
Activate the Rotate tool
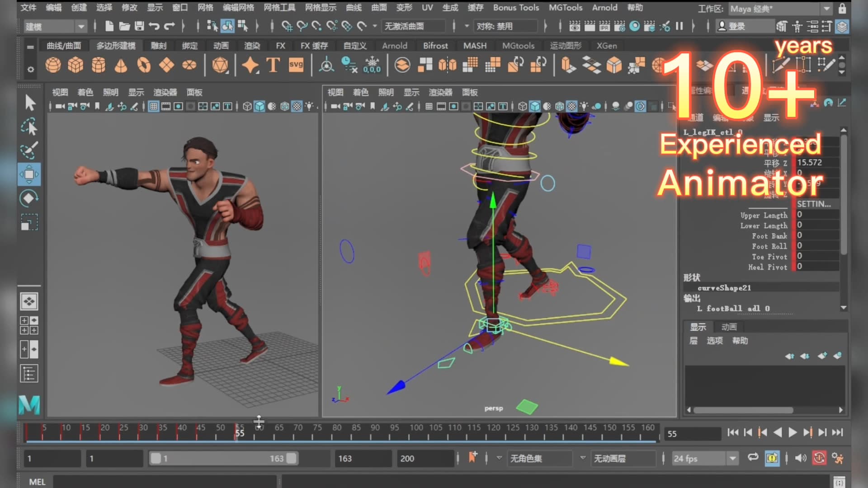[29, 198]
